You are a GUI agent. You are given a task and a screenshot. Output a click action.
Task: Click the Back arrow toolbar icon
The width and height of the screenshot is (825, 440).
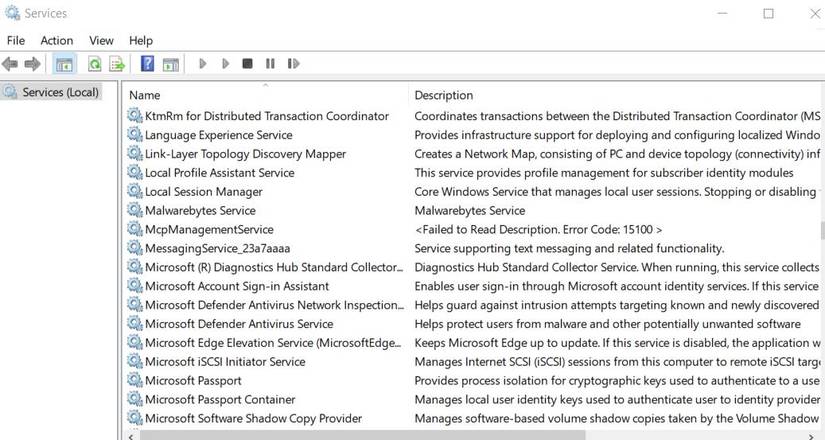(x=10, y=64)
